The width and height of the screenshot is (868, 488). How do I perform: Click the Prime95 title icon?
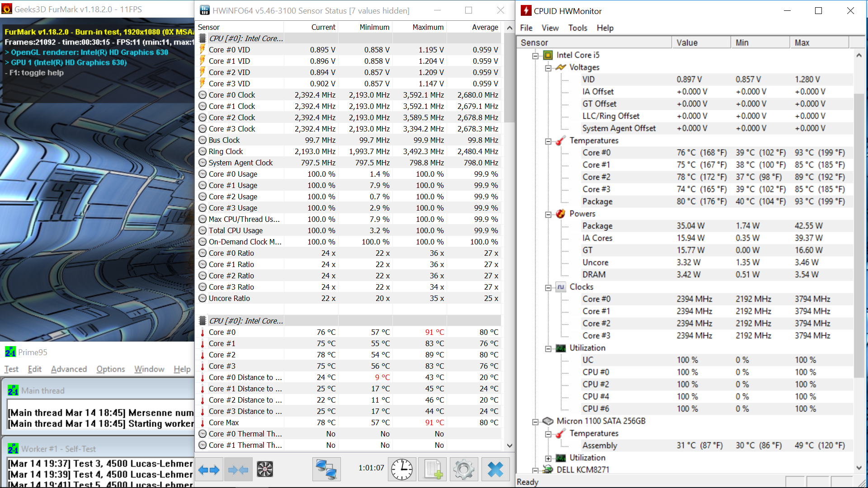[x=10, y=352]
